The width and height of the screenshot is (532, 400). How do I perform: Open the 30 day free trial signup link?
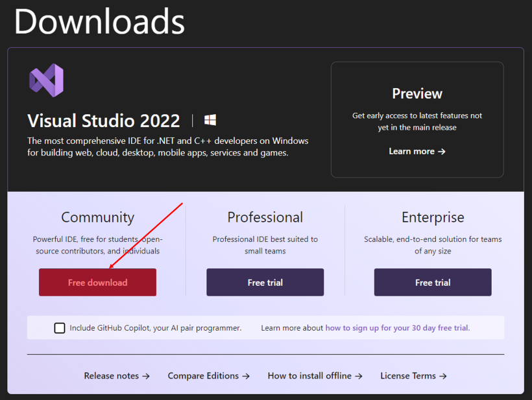[x=398, y=328]
